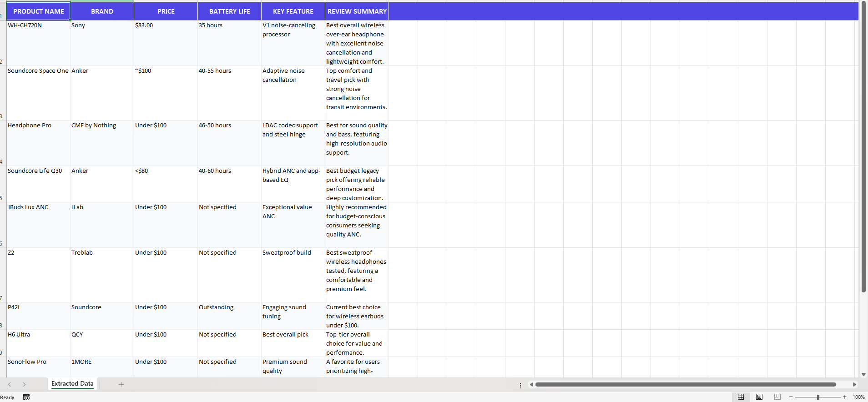Click the 100% zoom level
Viewport: 868px width, 402px height.
coord(858,397)
